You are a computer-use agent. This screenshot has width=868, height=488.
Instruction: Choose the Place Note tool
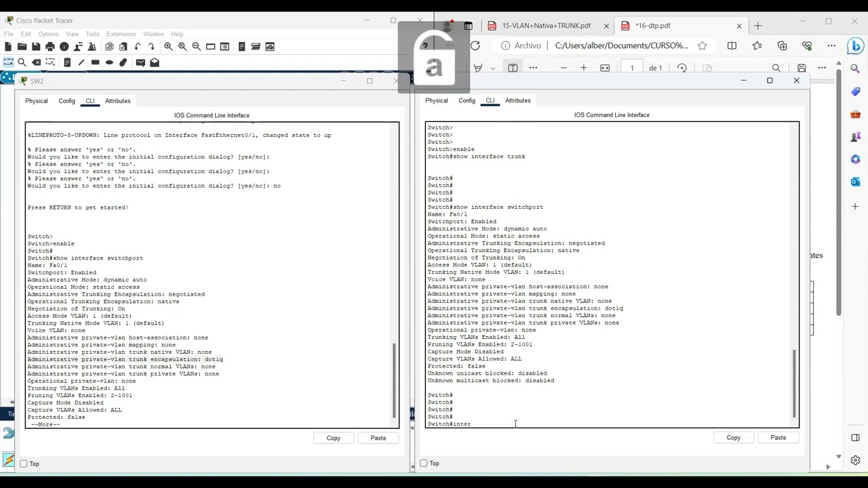tap(67, 62)
